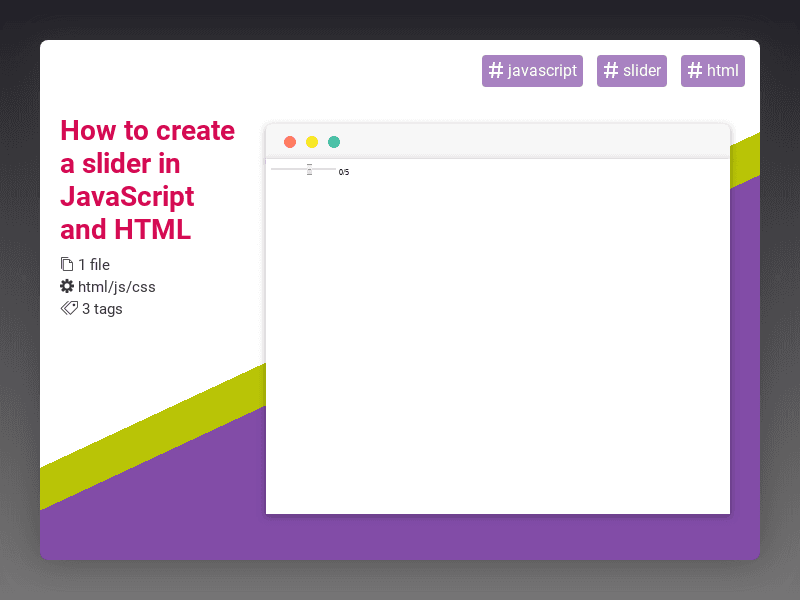This screenshot has width=800, height=600.
Task: Click the green traffic light dot
Action: (334, 142)
